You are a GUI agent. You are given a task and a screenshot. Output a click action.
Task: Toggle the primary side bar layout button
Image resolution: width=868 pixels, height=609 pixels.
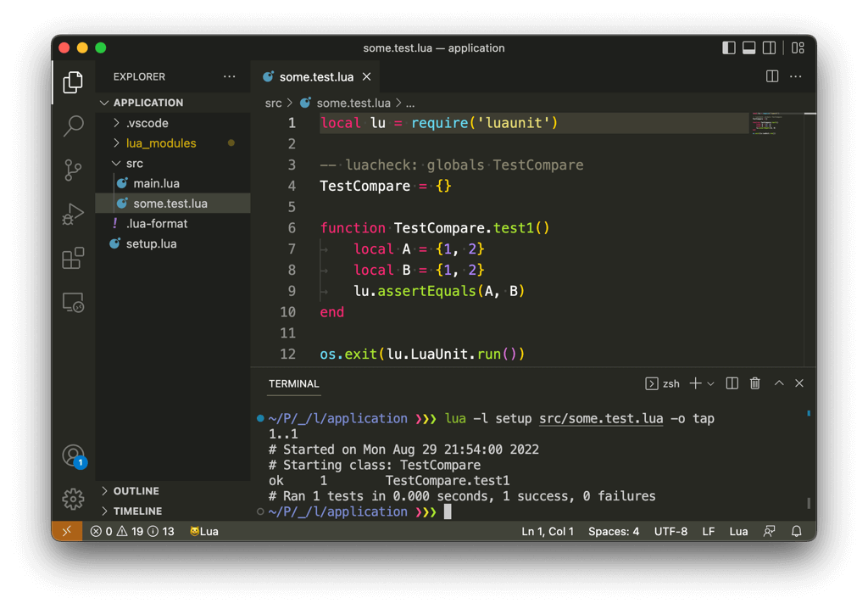[x=729, y=48]
